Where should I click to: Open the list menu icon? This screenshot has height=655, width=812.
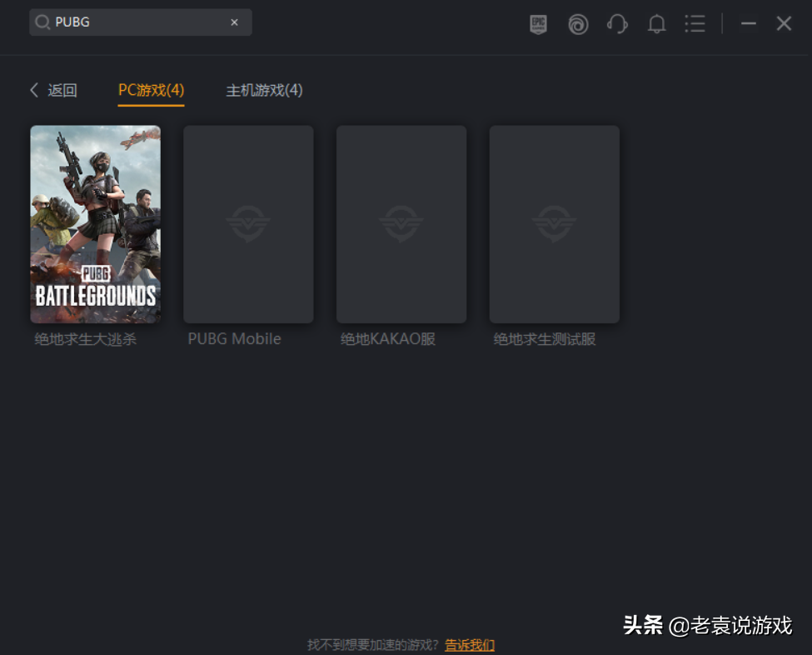pos(695,24)
